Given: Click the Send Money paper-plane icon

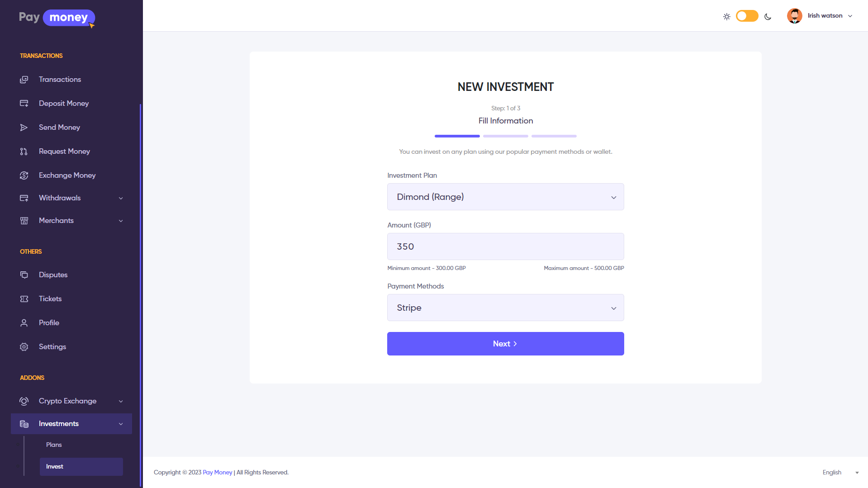Looking at the screenshot, I should [24, 128].
